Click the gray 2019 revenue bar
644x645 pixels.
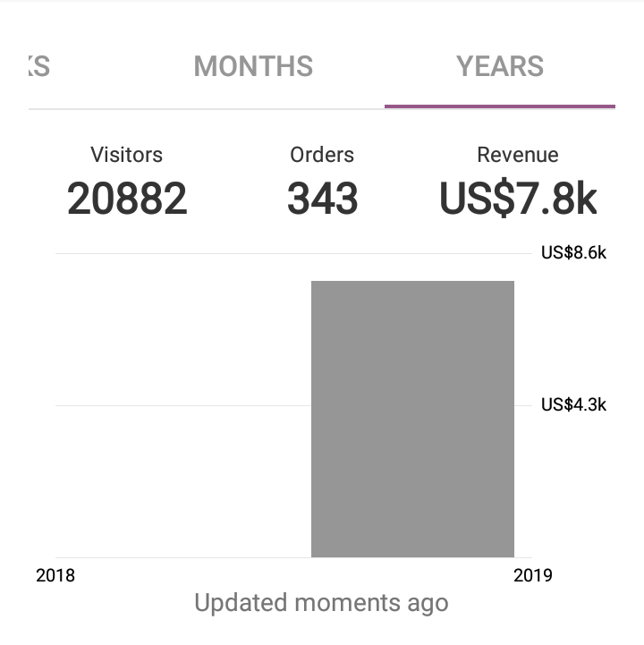point(412,419)
